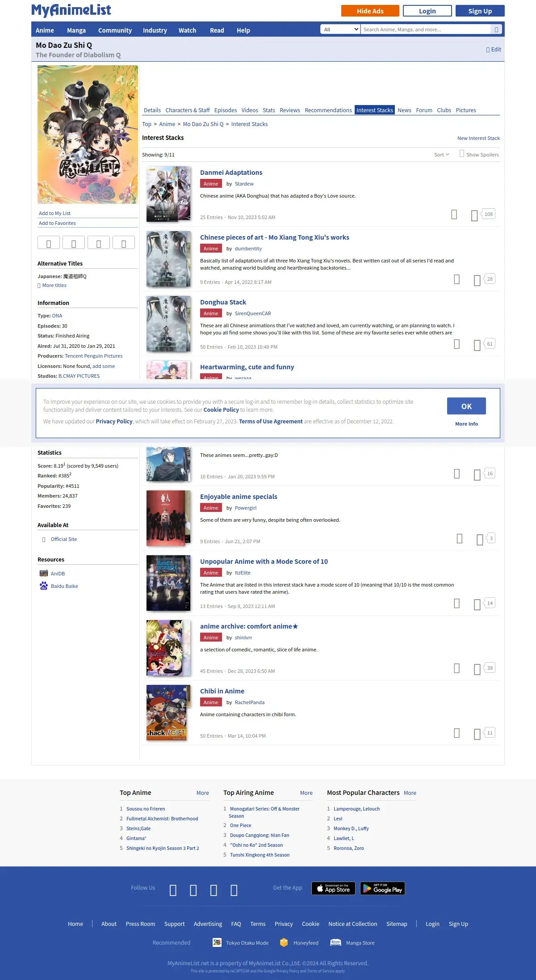
Task: Click the first share button under Add to Favorites
Action: 49,242
